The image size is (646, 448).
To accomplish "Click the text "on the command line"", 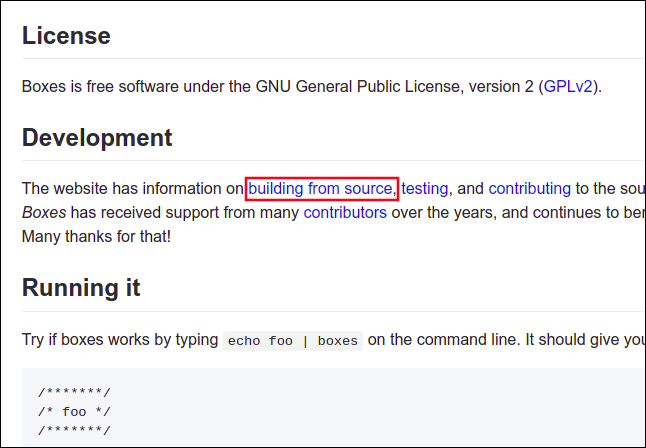I will (x=446, y=340).
